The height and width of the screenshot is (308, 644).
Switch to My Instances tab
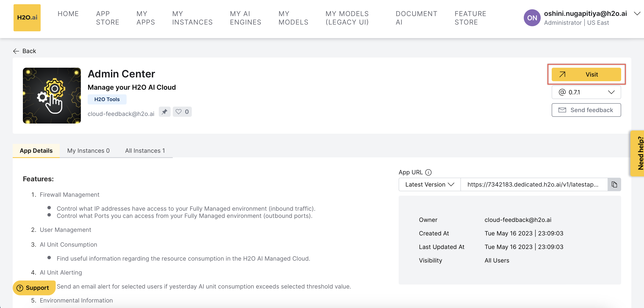[x=88, y=151]
